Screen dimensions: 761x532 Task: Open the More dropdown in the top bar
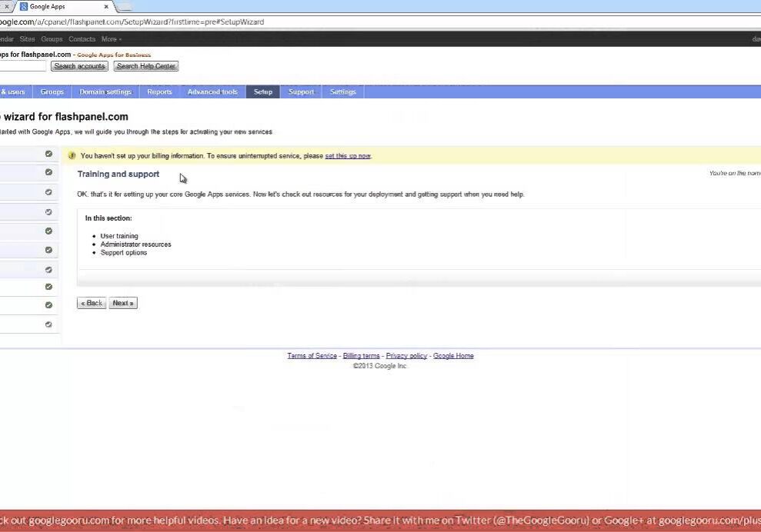(111, 39)
